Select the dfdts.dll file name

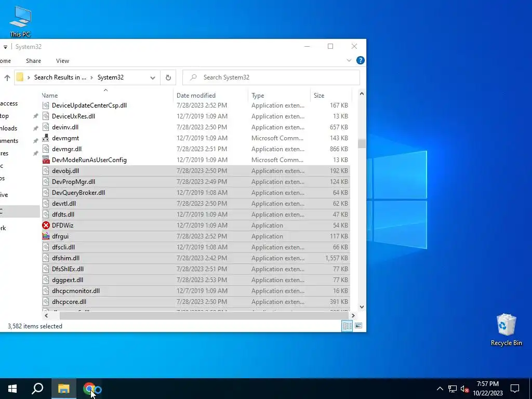(x=63, y=215)
